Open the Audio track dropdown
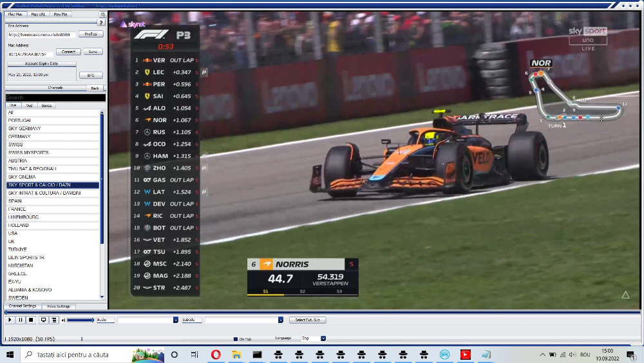This screenshot has height=363, width=644. pos(175,320)
